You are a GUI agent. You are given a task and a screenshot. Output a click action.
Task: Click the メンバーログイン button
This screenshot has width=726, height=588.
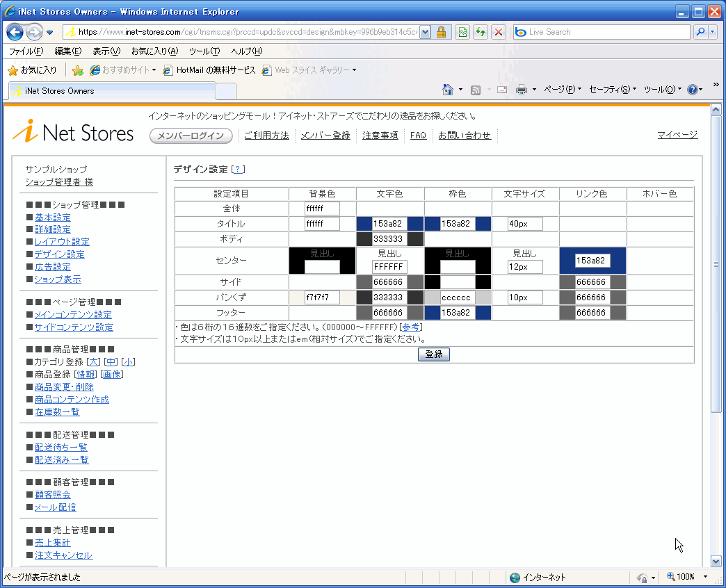click(191, 136)
